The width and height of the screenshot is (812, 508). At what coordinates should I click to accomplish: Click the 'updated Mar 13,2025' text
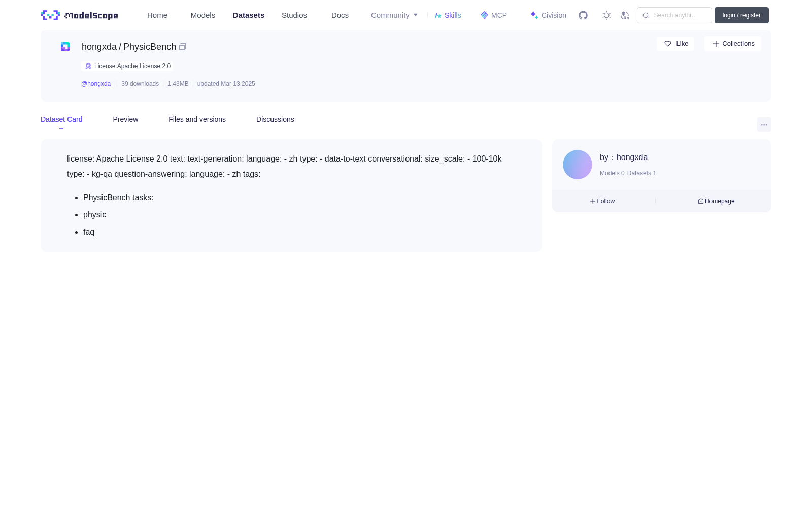(x=226, y=84)
